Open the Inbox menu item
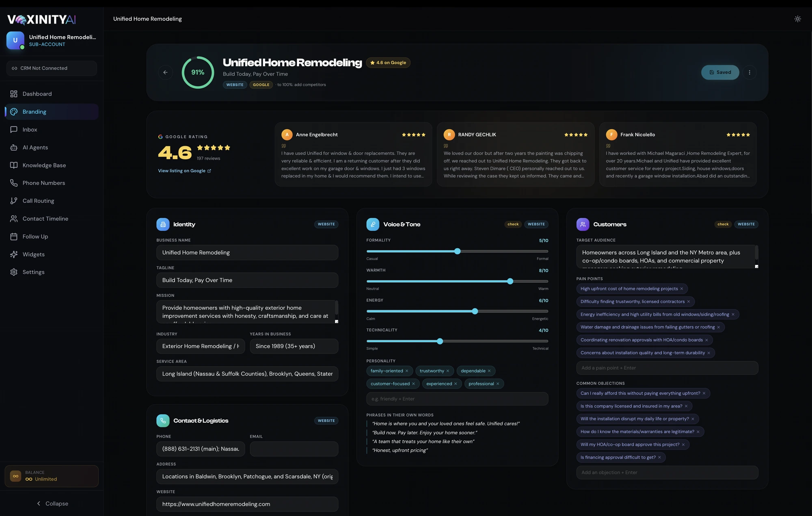This screenshot has width=812, height=516. click(x=52, y=130)
